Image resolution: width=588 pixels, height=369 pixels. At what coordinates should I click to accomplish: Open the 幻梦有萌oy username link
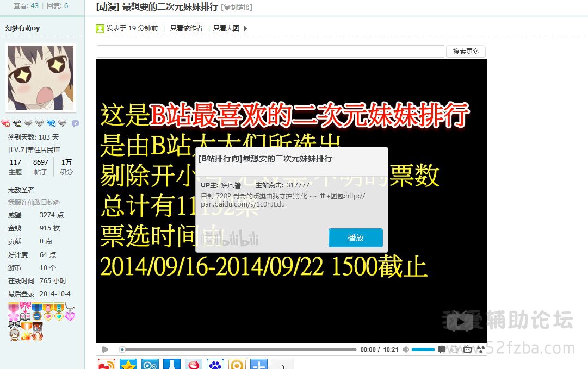pos(22,28)
